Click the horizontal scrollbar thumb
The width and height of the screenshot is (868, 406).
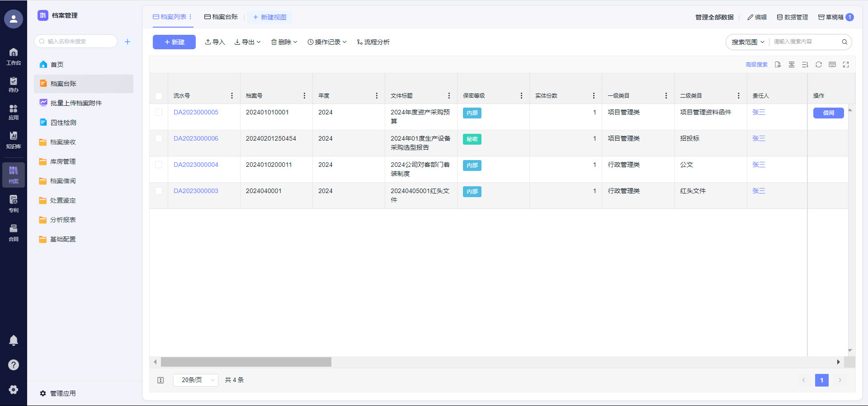coord(246,362)
